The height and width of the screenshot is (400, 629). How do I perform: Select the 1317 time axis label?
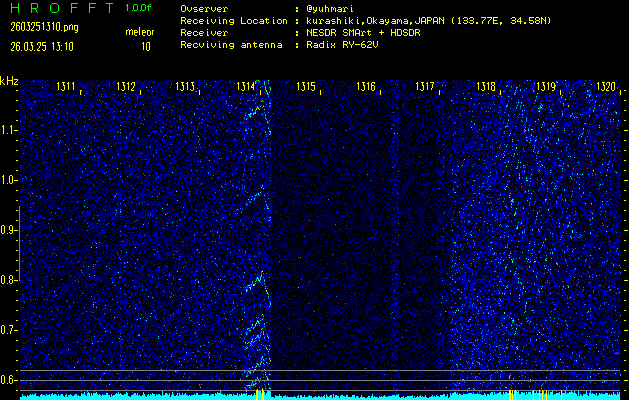click(x=425, y=86)
